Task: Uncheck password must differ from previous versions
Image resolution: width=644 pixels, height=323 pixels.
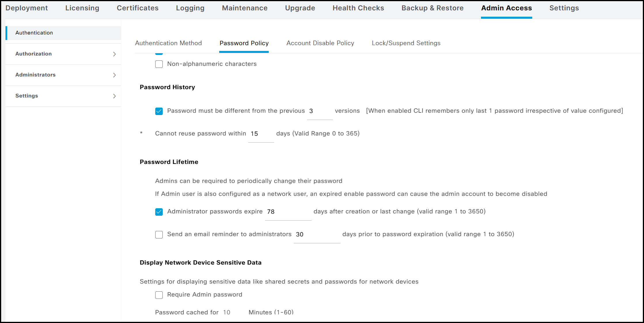Action: pos(159,111)
